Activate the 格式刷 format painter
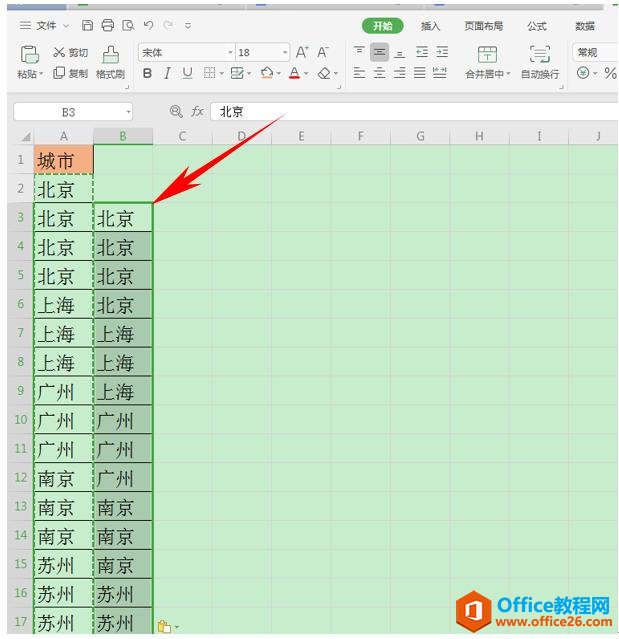Image resolution: width=619 pixels, height=639 pixels. pos(110,62)
